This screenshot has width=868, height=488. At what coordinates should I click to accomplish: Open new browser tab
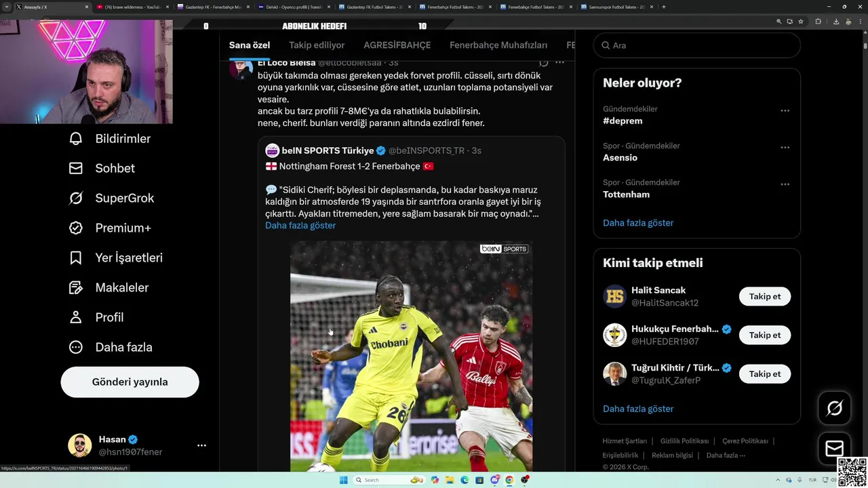pos(663,7)
